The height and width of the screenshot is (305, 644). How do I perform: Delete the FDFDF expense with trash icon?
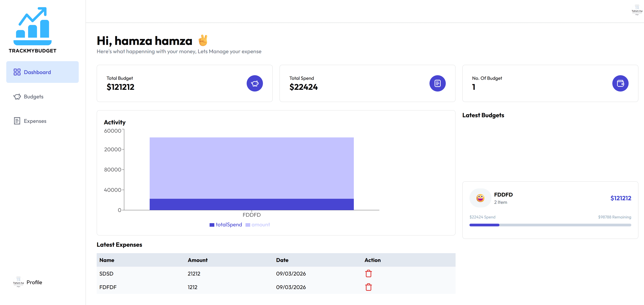(x=368, y=287)
